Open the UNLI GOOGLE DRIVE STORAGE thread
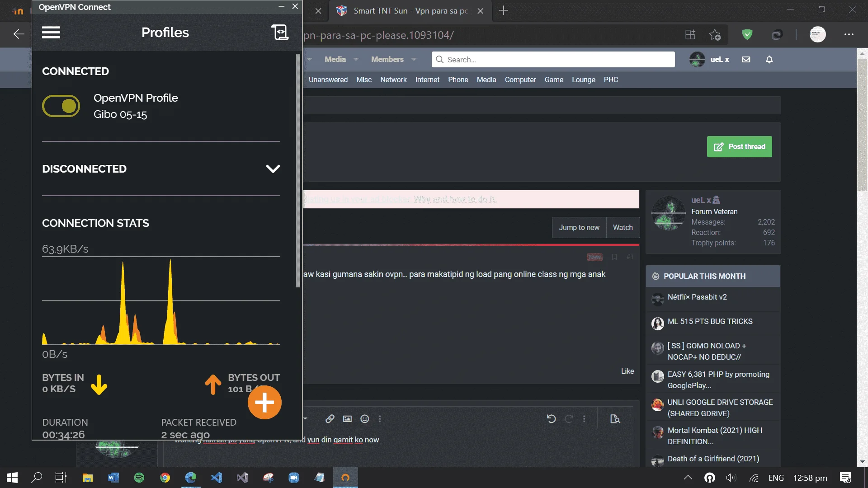The height and width of the screenshot is (488, 868). click(720, 408)
